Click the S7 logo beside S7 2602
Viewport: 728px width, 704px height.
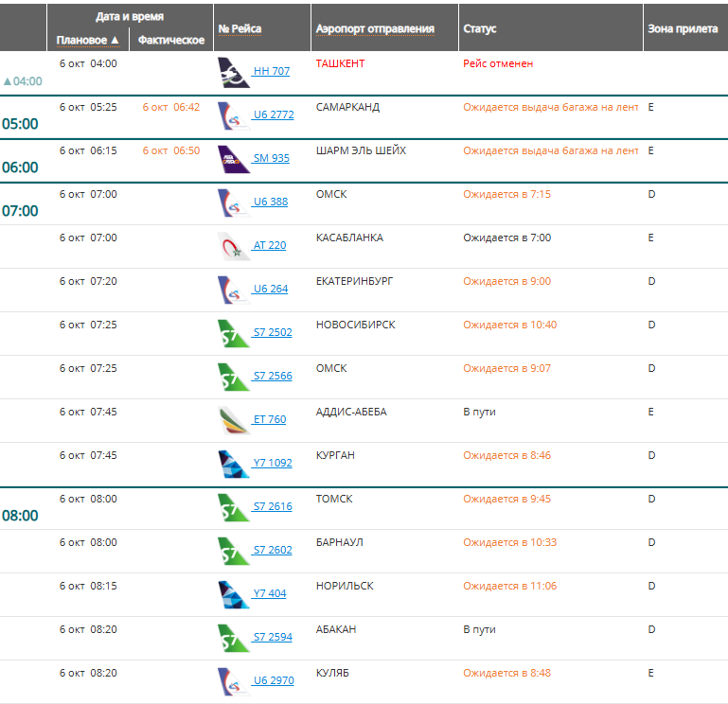pyautogui.click(x=234, y=552)
